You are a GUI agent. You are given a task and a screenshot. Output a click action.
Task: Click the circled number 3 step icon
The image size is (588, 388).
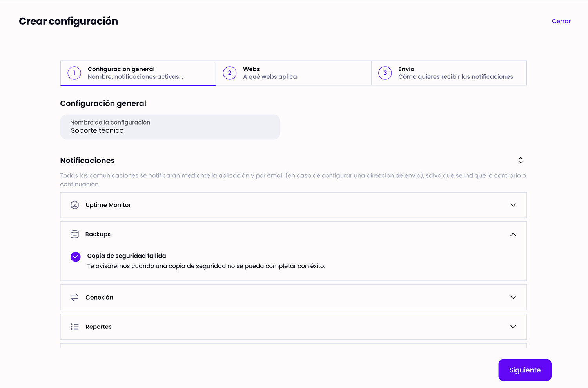pyautogui.click(x=385, y=73)
